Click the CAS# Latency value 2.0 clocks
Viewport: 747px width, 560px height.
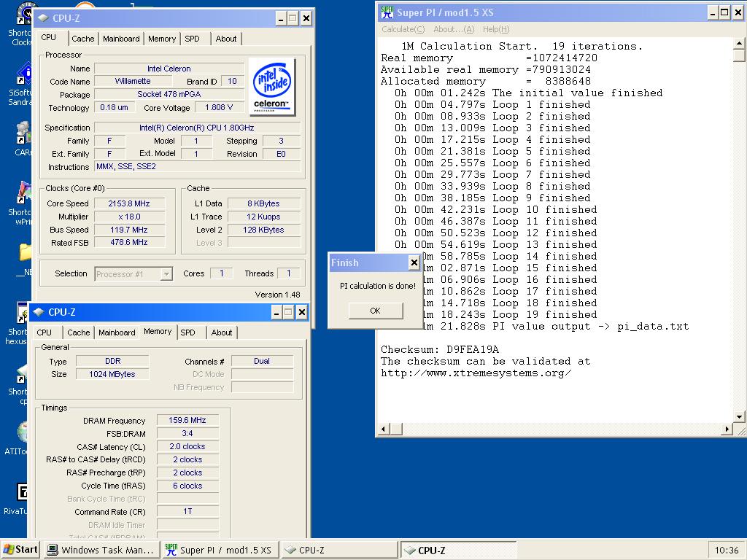click(x=187, y=447)
